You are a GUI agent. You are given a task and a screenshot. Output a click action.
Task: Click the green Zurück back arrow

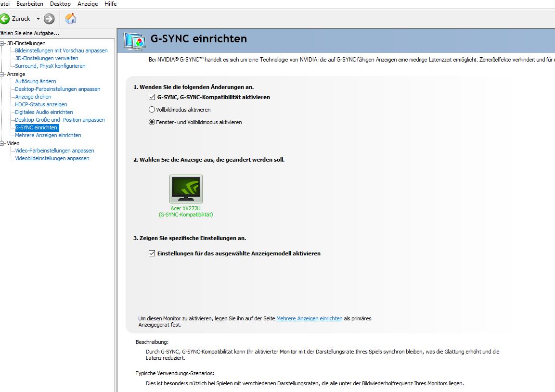point(5,19)
